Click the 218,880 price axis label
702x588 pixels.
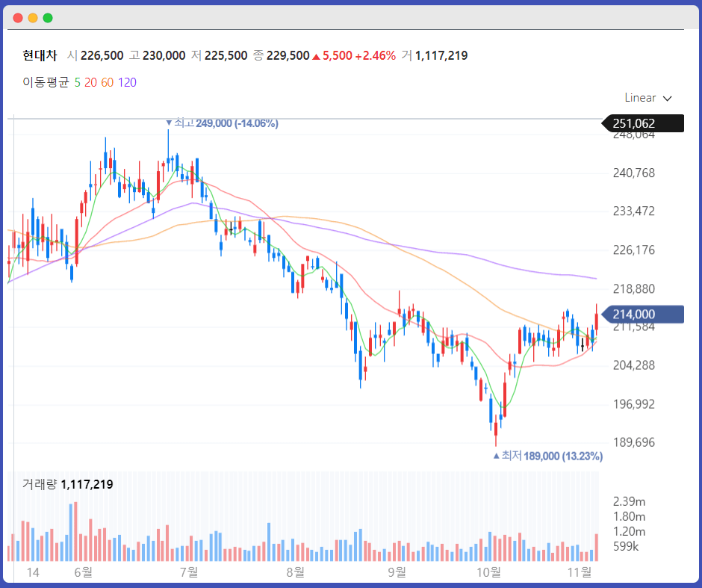point(633,289)
